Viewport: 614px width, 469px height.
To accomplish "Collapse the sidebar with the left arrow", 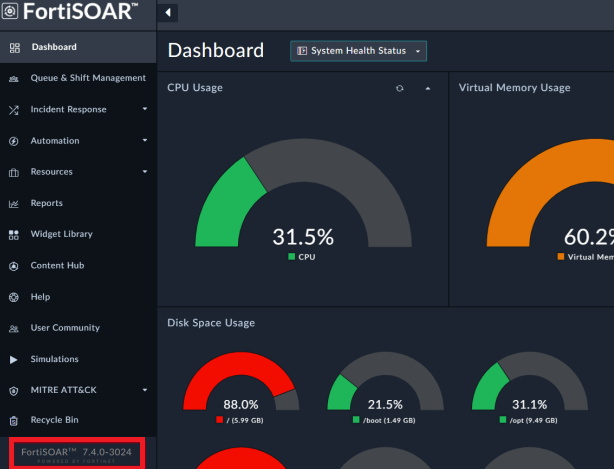I will 168,13.
